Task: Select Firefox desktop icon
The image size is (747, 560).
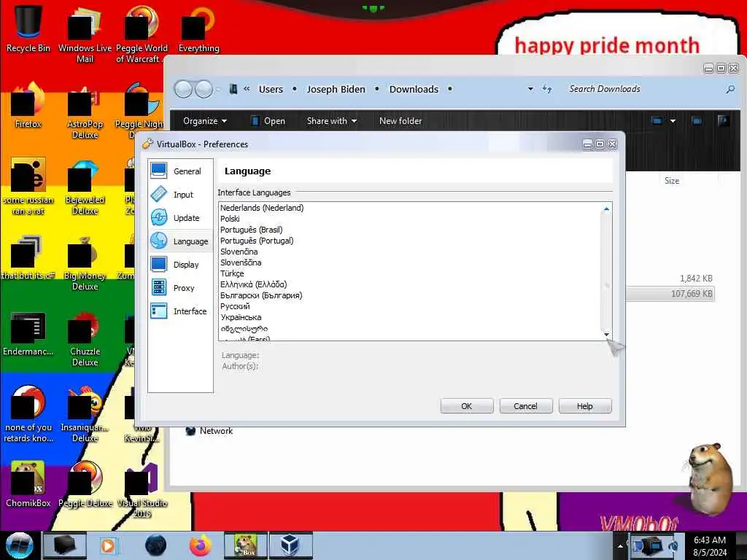Action: pos(28,106)
